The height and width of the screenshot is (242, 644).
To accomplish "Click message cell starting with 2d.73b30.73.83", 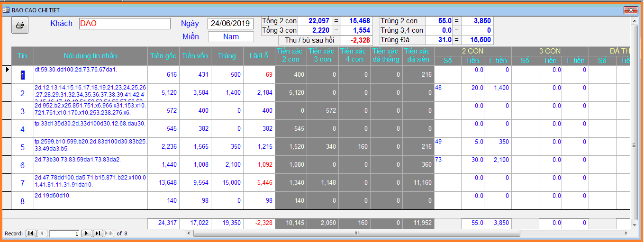I will tap(91, 164).
